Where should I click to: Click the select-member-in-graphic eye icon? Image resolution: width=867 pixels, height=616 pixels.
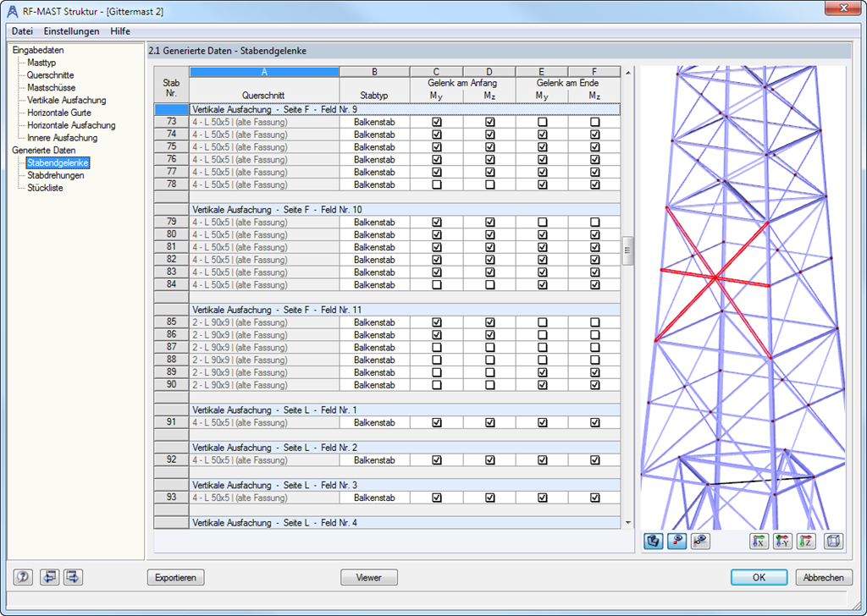700,542
